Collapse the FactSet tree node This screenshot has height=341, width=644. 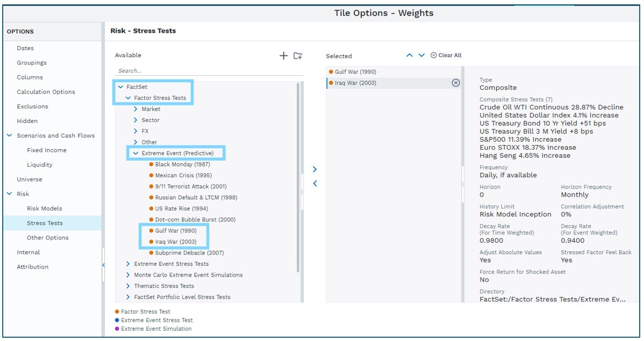(121, 87)
